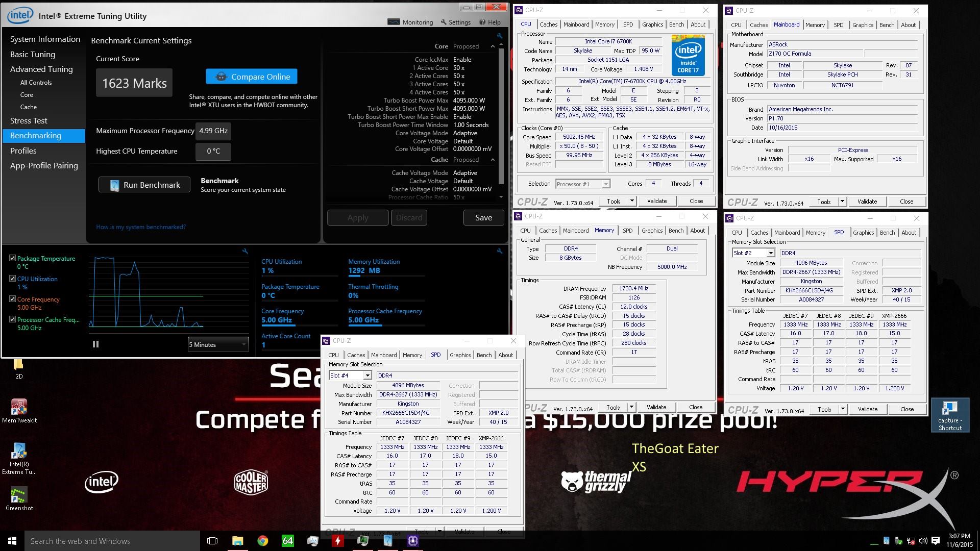Screen dimensions: 980x551
Task: Click the Search the web and Windows box
Action: pos(112,541)
